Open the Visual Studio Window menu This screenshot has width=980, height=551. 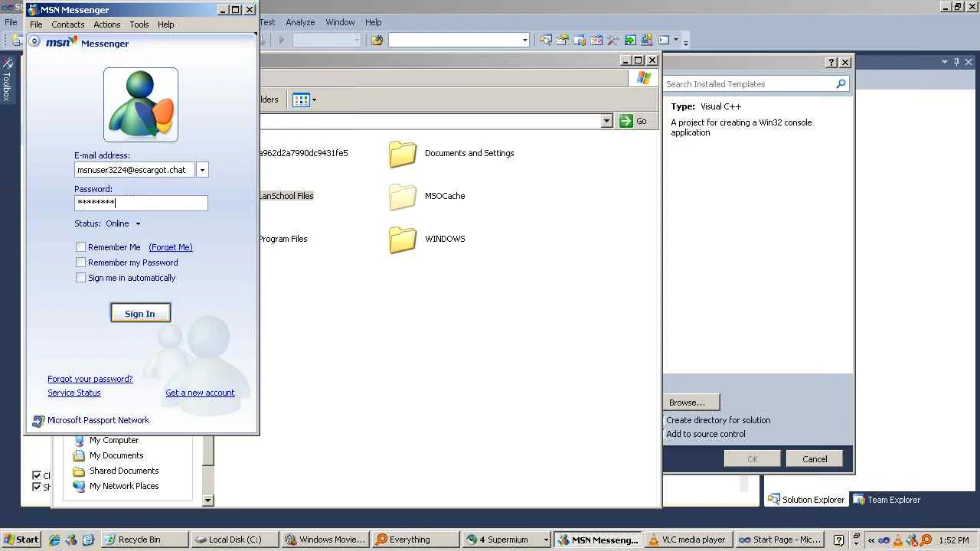coord(340,22)
